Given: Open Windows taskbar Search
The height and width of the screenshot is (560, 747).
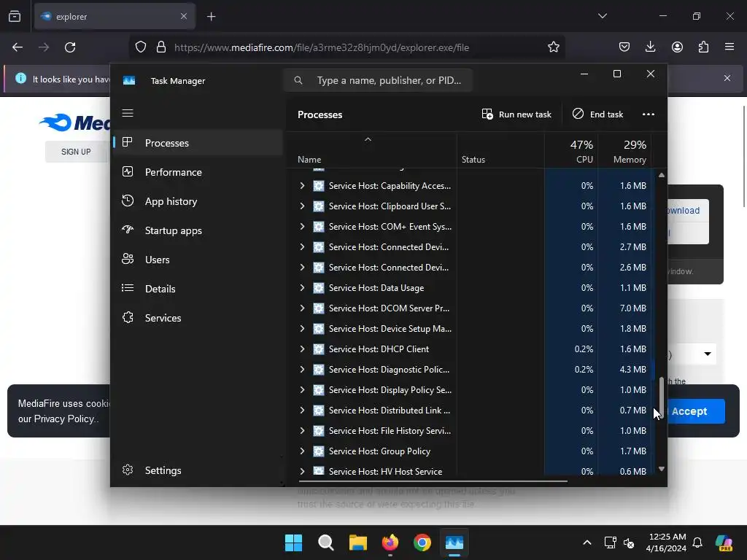Looking at the screenshot, I should tap(326, 542).
